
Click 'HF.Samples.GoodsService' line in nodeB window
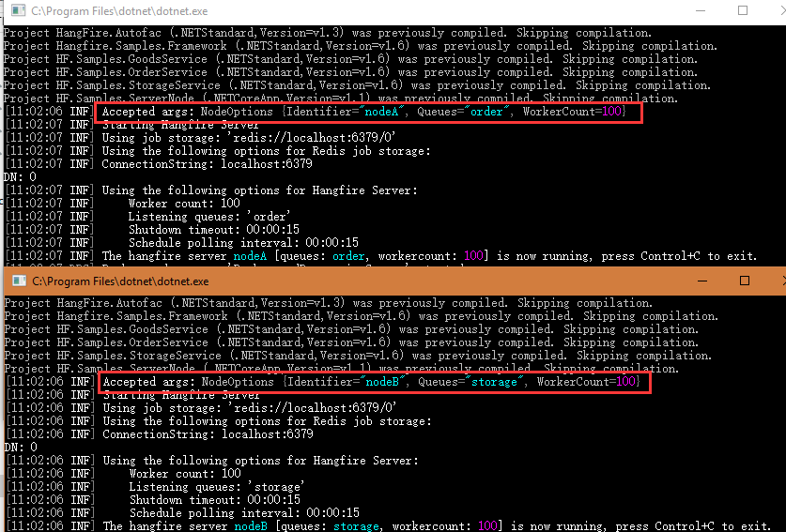click(x=351, y=328)
